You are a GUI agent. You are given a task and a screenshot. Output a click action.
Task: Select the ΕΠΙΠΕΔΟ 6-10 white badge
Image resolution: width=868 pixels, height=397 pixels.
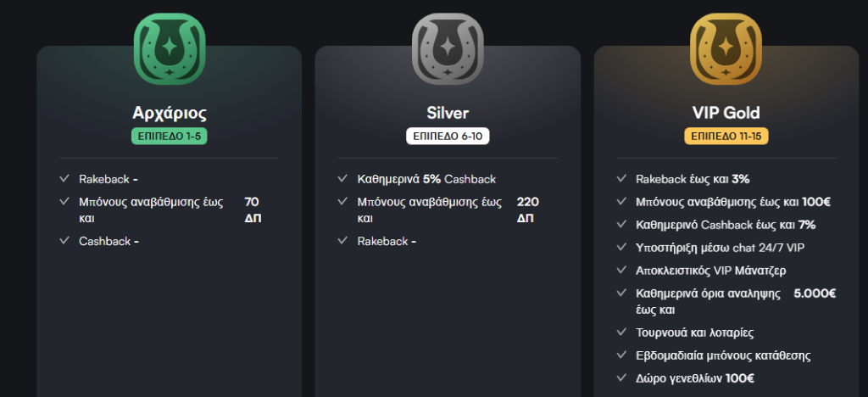pyautogui.click(x=448, y=137)
